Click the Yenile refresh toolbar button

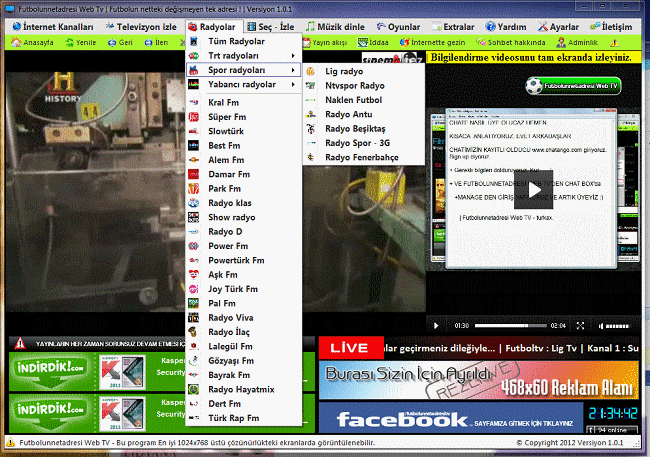81,42
